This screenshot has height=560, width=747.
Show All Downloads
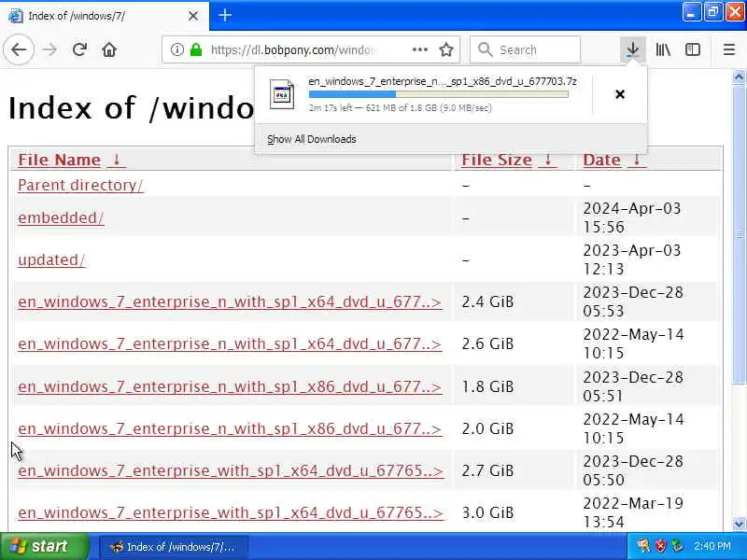coord(312,139)
